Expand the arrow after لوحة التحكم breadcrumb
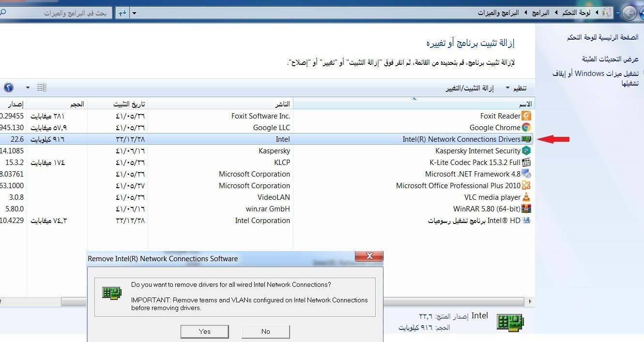The image size is (644, 342). point(556,13)
